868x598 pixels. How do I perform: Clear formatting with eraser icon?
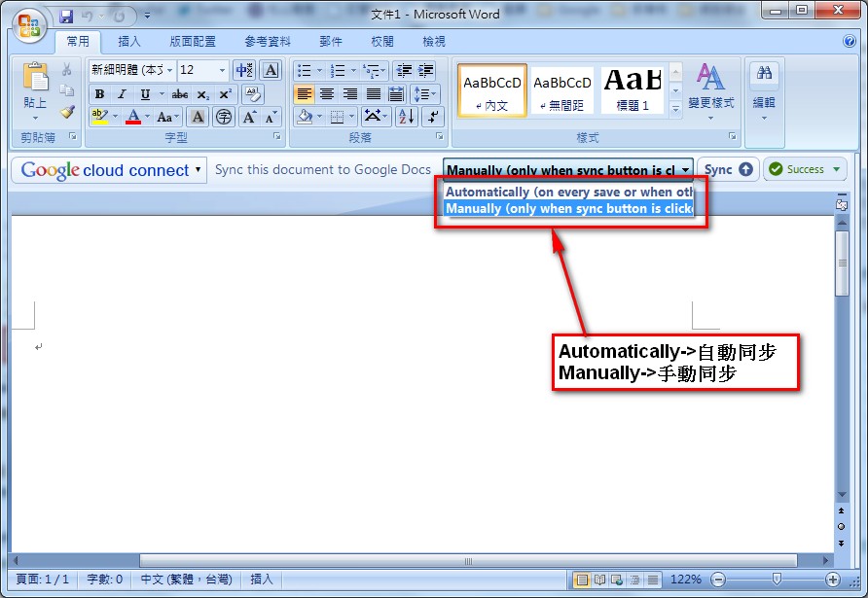coord(252,94)
